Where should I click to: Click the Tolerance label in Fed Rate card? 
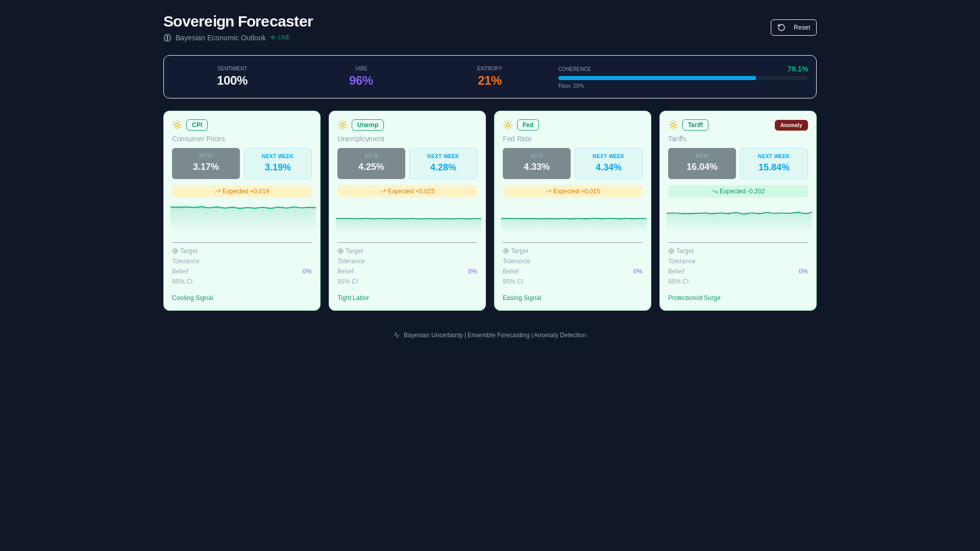pyautogui.click(x=517, y=261)
